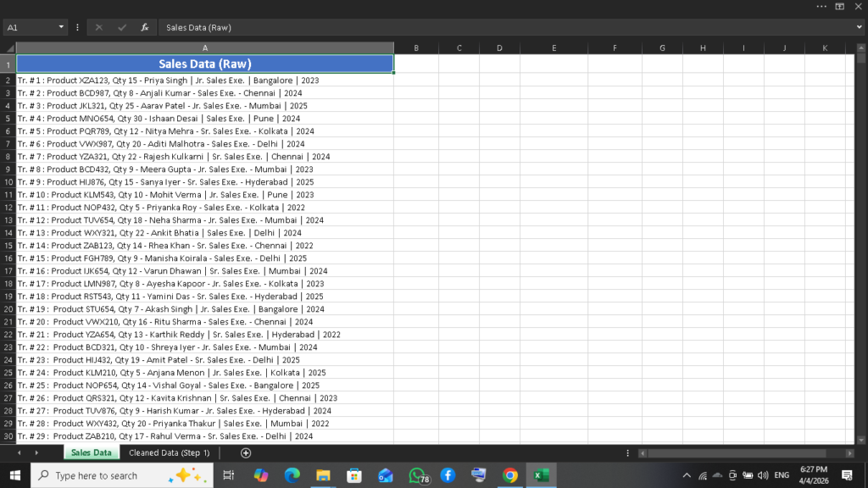Click the Select All corner triangle
This screenshot has width=868, height=488.
click(8, 48)
